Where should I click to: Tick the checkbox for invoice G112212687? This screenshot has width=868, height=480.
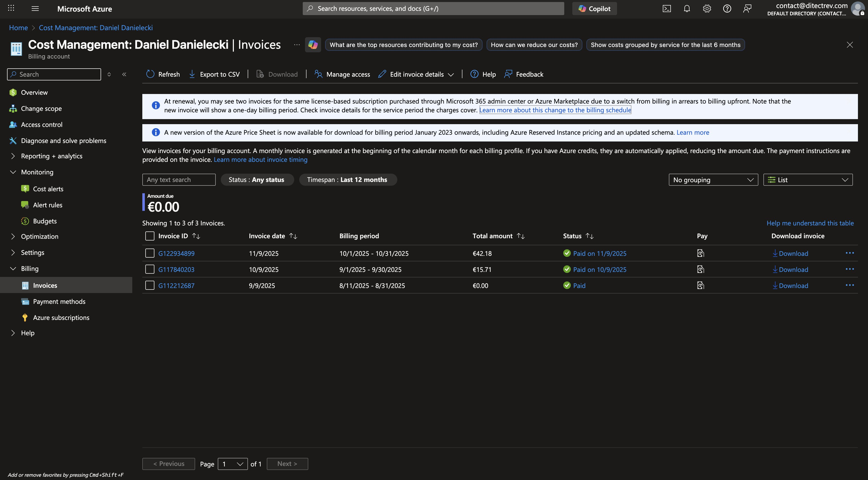150,286
